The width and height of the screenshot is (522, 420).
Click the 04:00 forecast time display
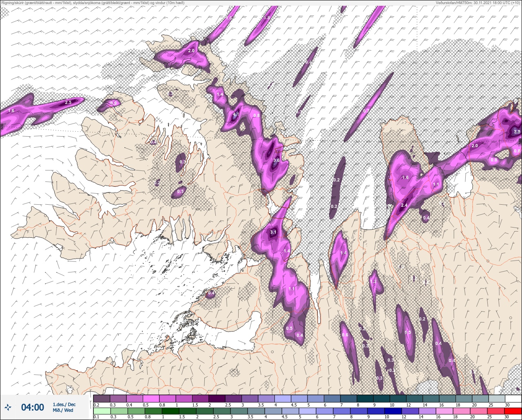(33, 407)
